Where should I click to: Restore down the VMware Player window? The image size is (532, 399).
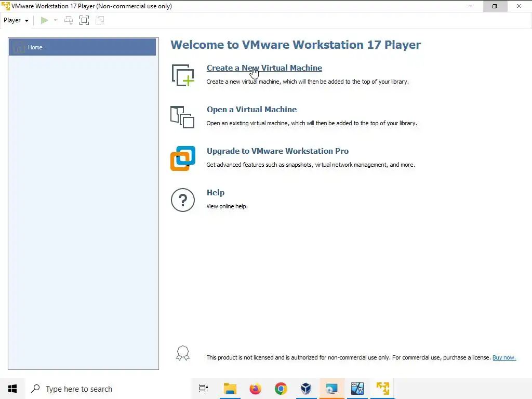tap(495, 6)
